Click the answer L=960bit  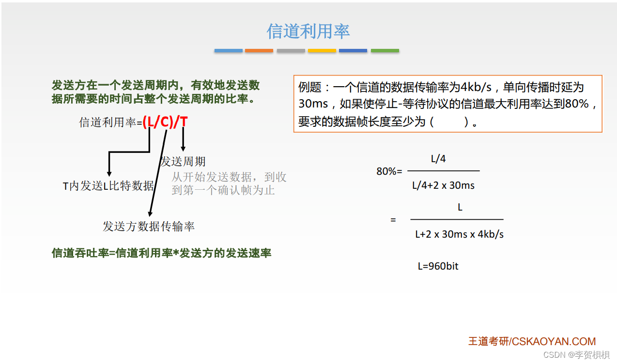point(438,266)
